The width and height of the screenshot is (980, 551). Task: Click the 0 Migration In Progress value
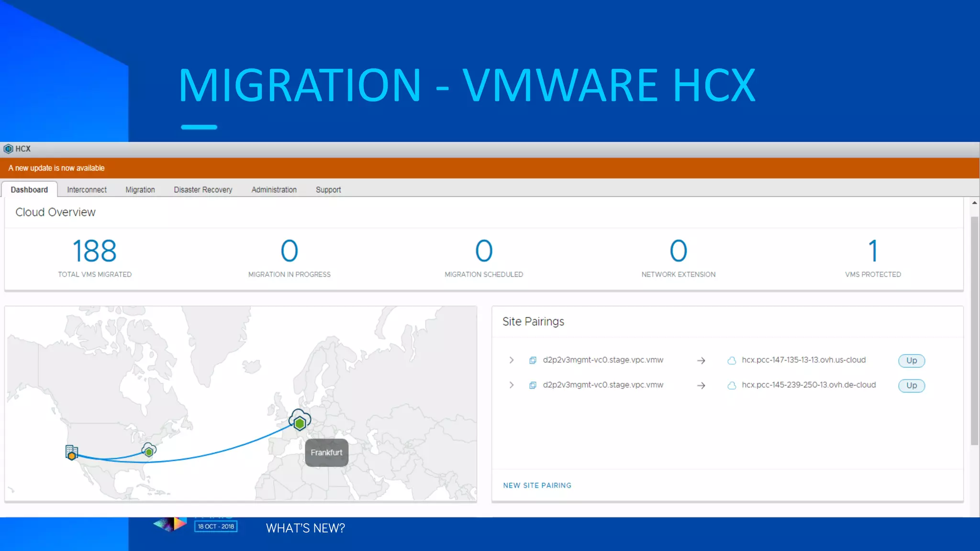[x=290, y=251]
